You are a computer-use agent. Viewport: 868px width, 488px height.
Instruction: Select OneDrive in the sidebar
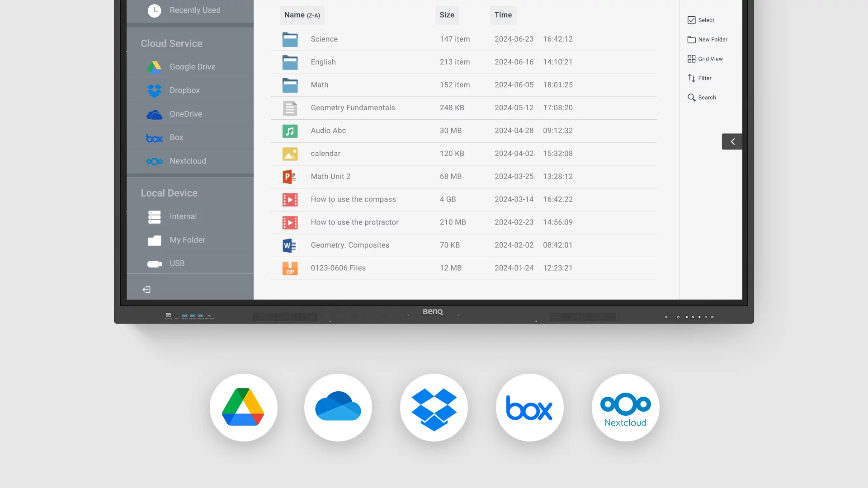[190, 114]
